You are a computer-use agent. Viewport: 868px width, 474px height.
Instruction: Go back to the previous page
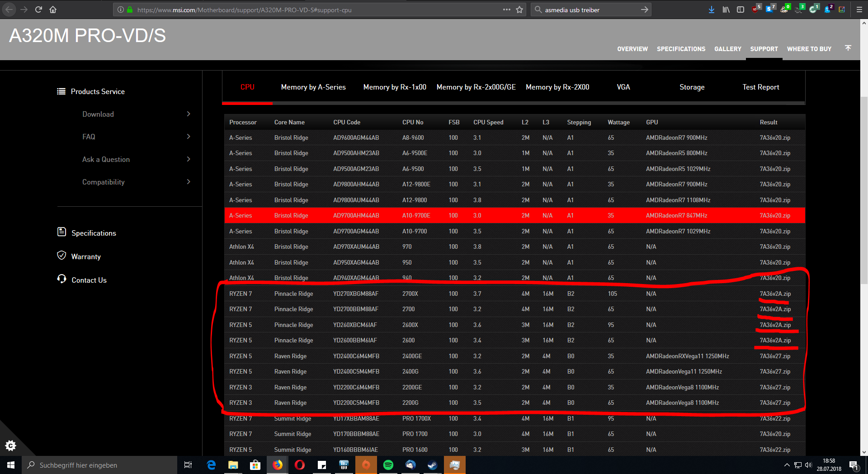click(9, 9)
